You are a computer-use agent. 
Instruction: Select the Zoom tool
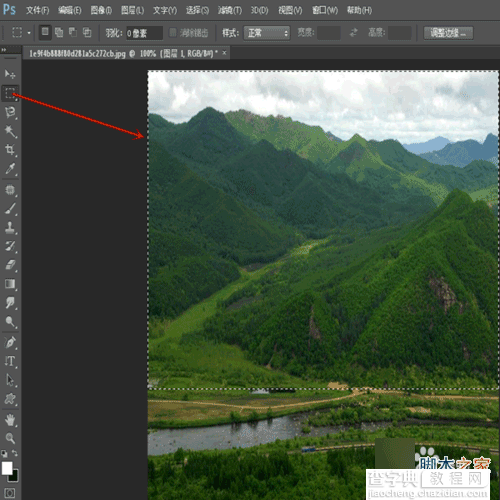10,438
